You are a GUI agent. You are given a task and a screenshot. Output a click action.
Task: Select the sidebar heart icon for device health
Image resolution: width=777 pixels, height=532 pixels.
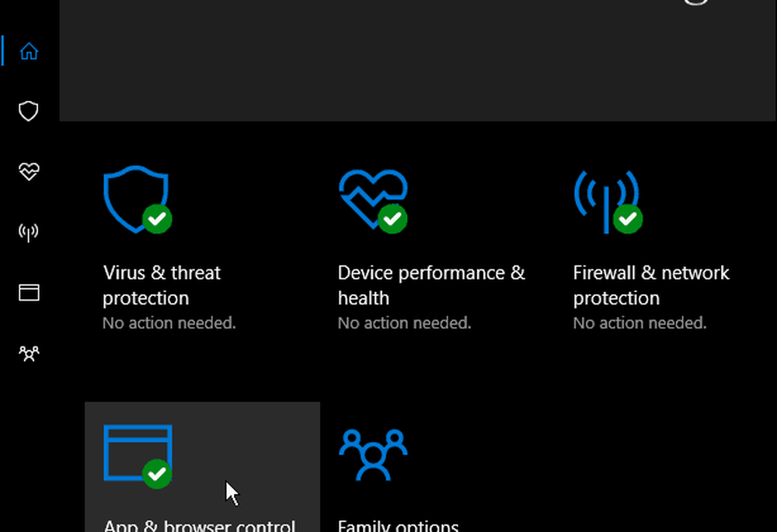[29, 172]
